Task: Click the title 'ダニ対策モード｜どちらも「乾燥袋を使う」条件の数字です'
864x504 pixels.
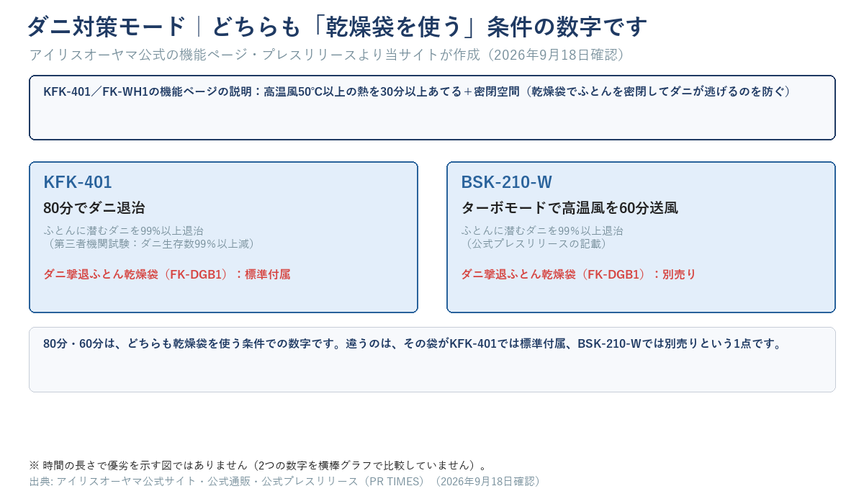Action: pos(337,27)
